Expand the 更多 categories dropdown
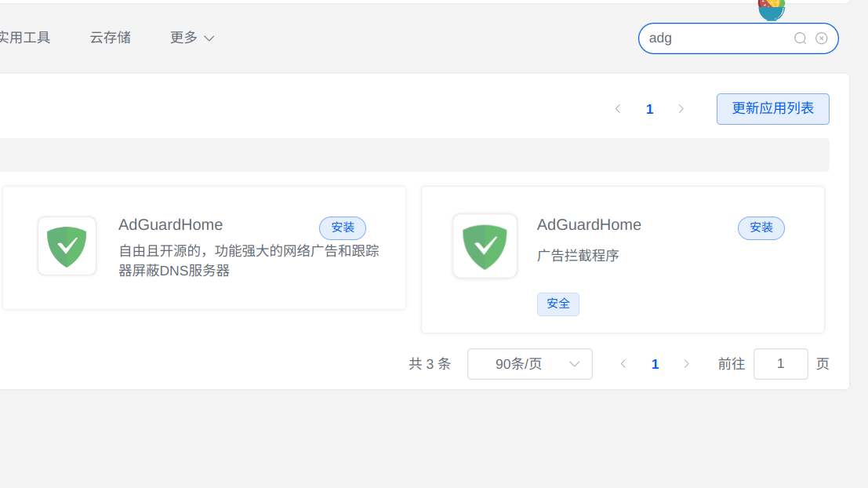The width and height of the screenshot is (868, 488). (x=191, y=38)
